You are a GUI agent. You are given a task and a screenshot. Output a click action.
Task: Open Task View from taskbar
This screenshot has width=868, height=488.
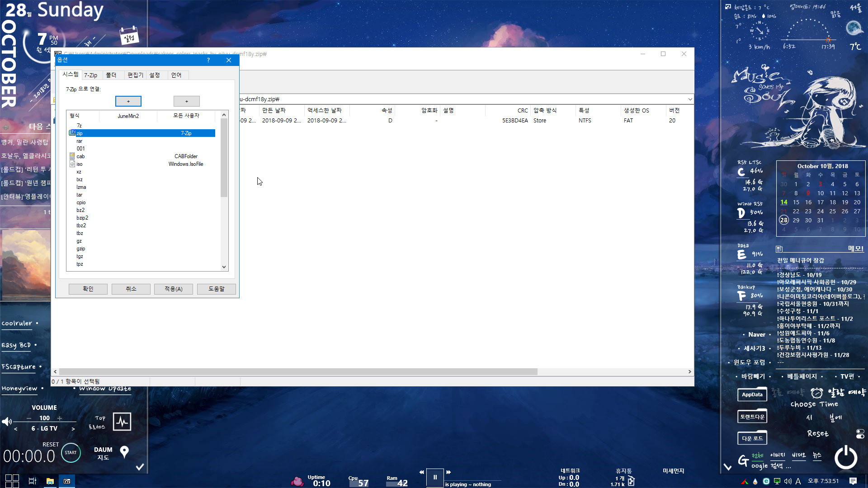pyautogui.click(x=32, y=481)
